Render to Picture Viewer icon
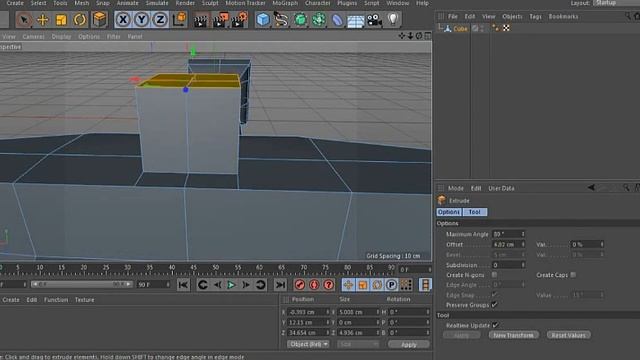Screen dimensions: 640x360 [220, 20]
